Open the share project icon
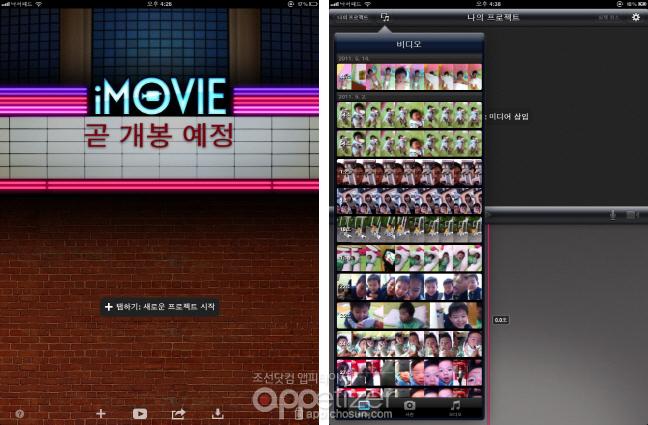This screenshot has width=648, height=425. [179, 413]
